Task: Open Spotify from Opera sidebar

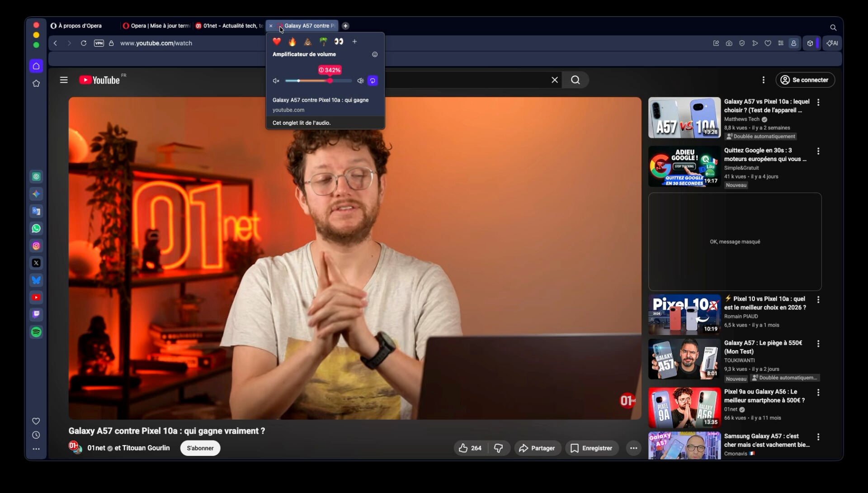Action: pos(36,332)
